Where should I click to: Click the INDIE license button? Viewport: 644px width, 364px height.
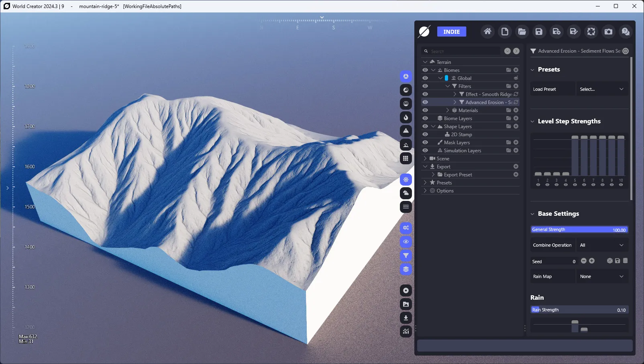coord(452,32)
